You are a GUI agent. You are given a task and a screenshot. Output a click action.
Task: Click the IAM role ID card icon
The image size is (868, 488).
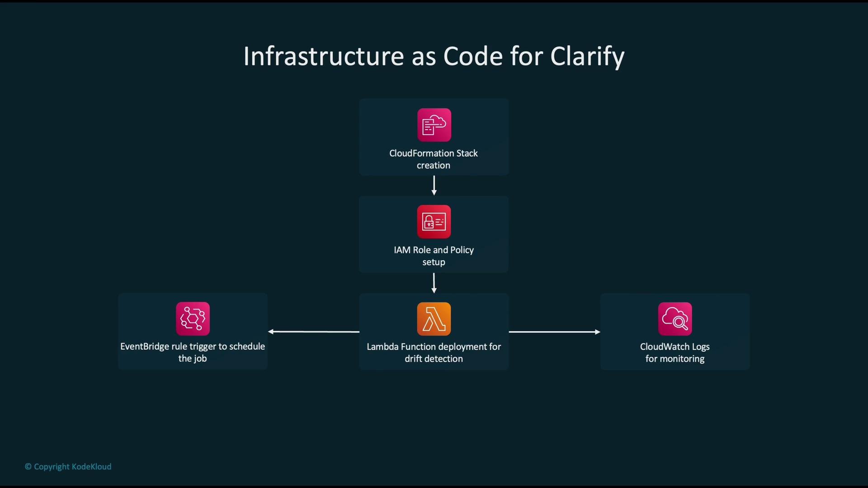point(434,221)
